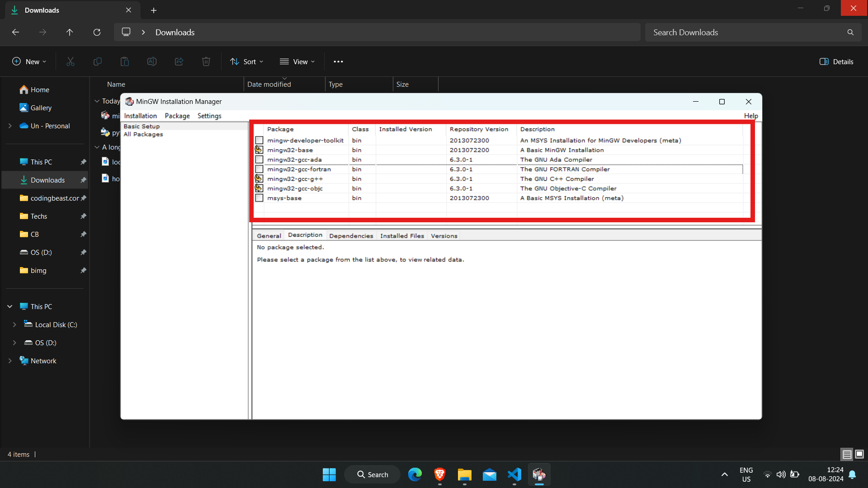
Task: Switch to the General tab
Action: coord(269,236)
